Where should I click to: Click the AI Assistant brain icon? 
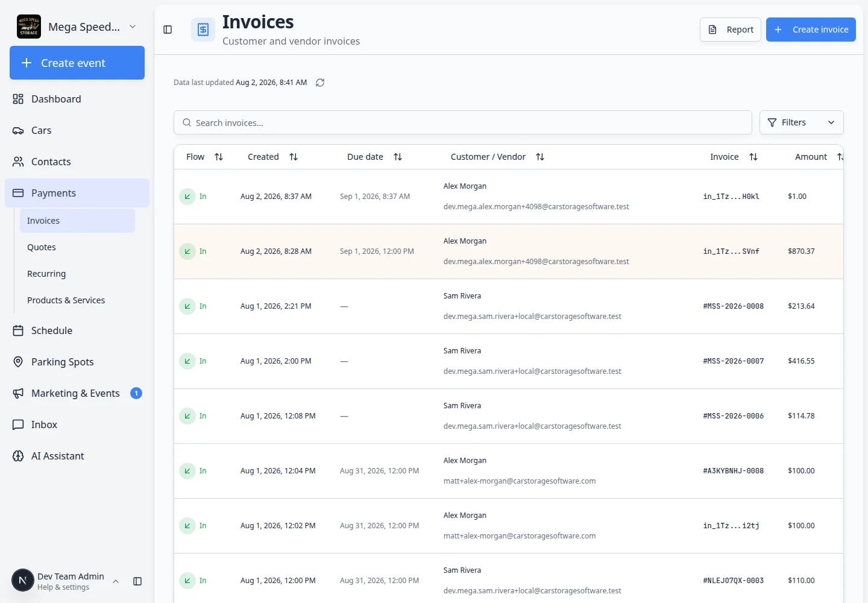[x=18, y=456]
